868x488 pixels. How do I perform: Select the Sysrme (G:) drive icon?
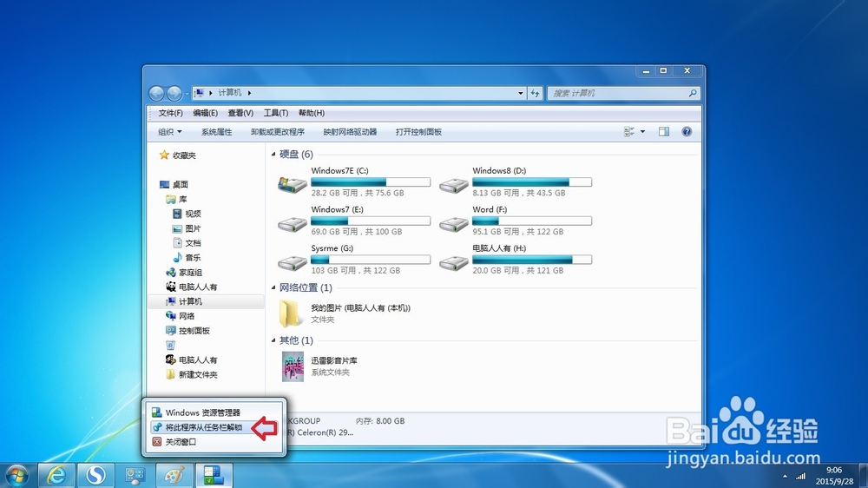(x=292, y=262)
